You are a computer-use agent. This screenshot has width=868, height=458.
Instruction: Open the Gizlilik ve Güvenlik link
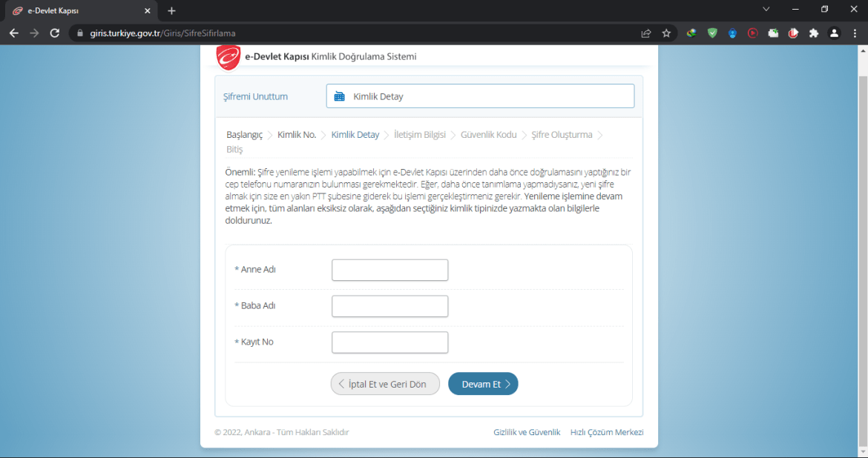tap(527, 432)
